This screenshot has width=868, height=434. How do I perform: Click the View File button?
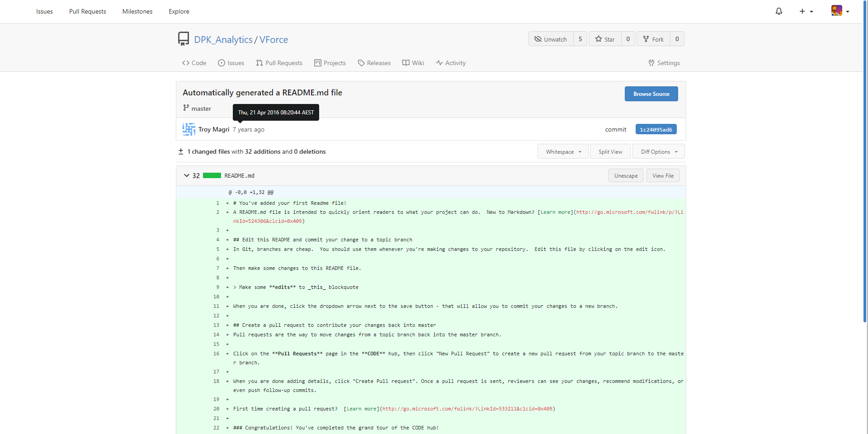(663, 175)
